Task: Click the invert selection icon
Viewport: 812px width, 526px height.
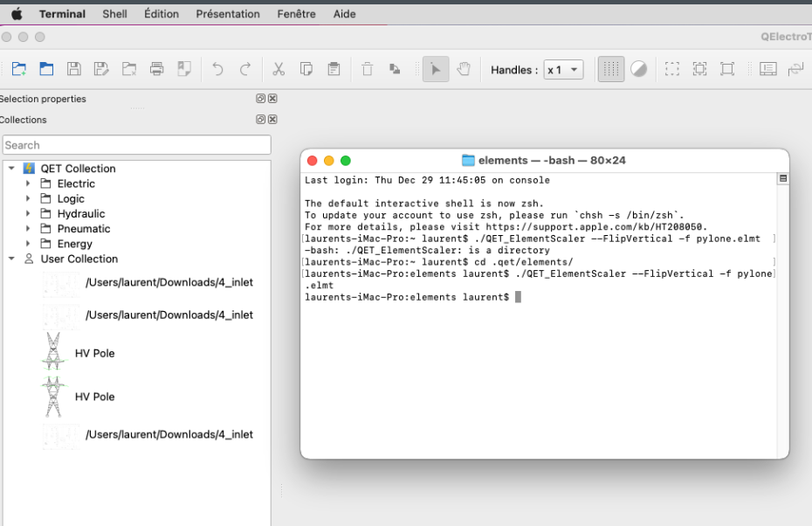Action: pyautogui.click(x=727, y=69)
